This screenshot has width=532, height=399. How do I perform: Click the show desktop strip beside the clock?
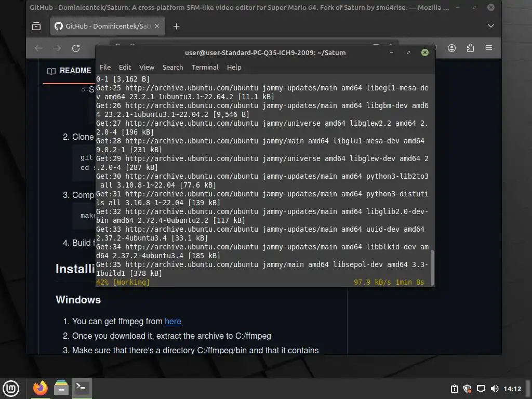coord(528,389)
